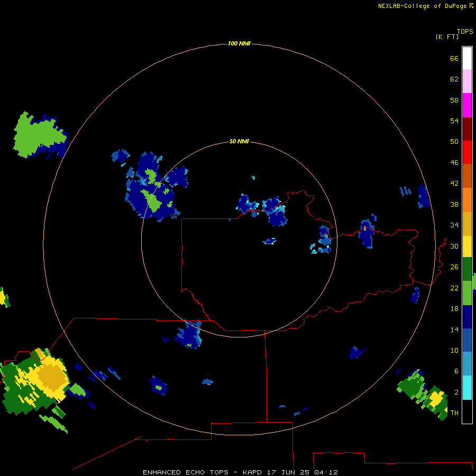This screenshot has height=476, width=476.
Task: Click the gold legend swatch
Action: pyautogui.click(x=467, y=224)
